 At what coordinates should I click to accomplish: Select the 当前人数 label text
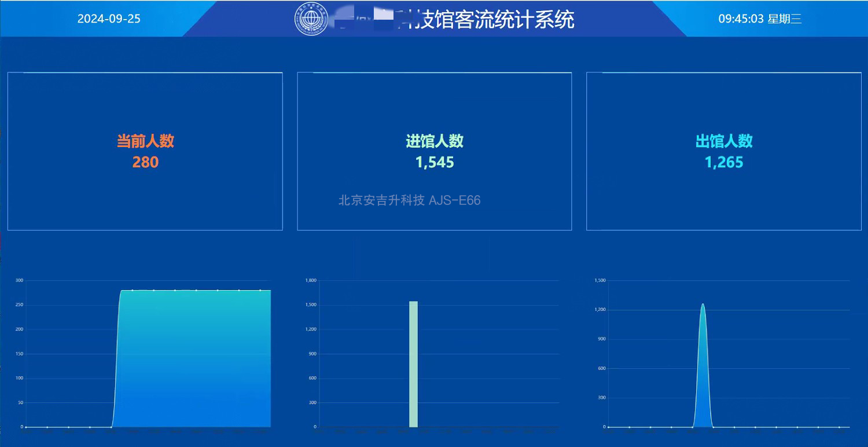point(145,141)
